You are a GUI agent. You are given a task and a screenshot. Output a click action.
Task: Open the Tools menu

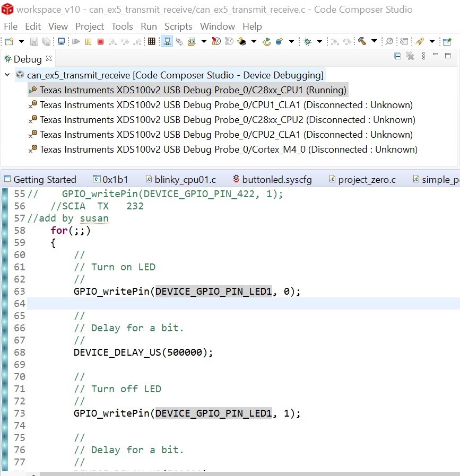122,27
